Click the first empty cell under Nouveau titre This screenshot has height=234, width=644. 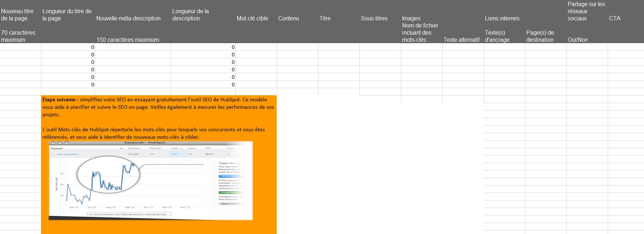[21, 47]
